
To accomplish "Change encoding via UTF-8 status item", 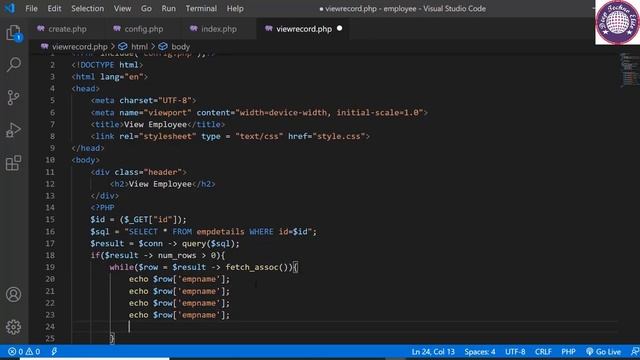I will coord(515,352).
